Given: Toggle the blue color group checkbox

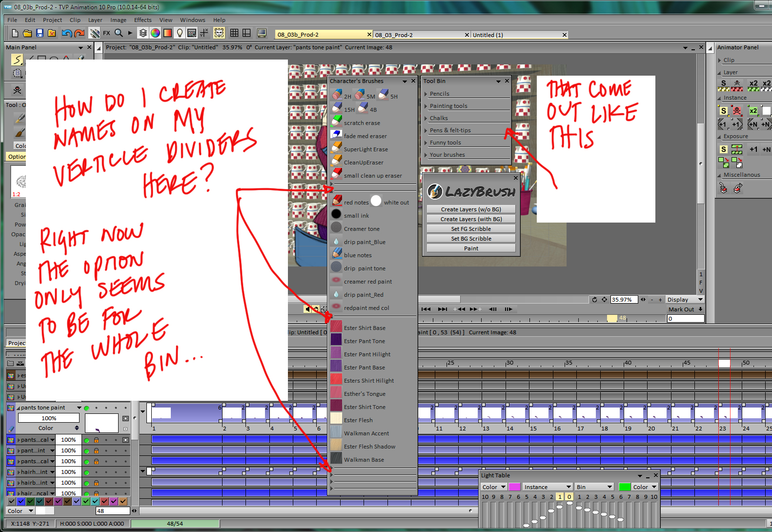Looking at the screenshot, I should [21, 501].
